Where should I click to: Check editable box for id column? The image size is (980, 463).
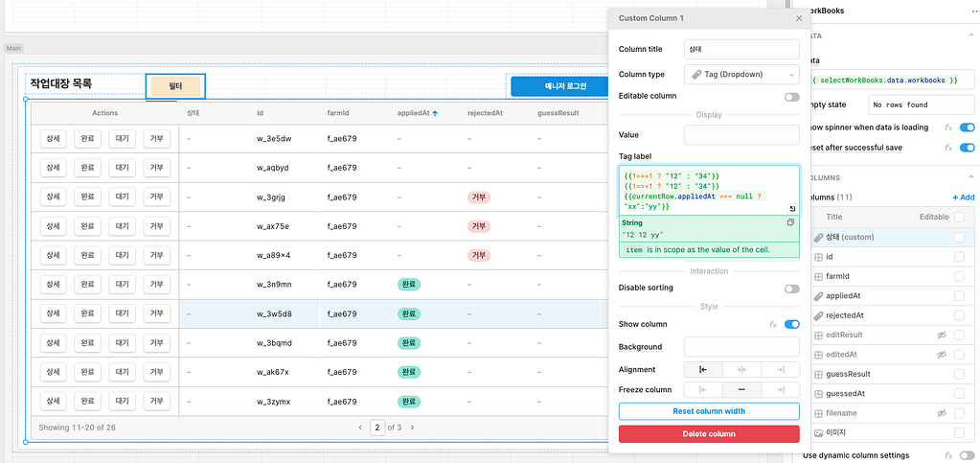click(959, 257)
